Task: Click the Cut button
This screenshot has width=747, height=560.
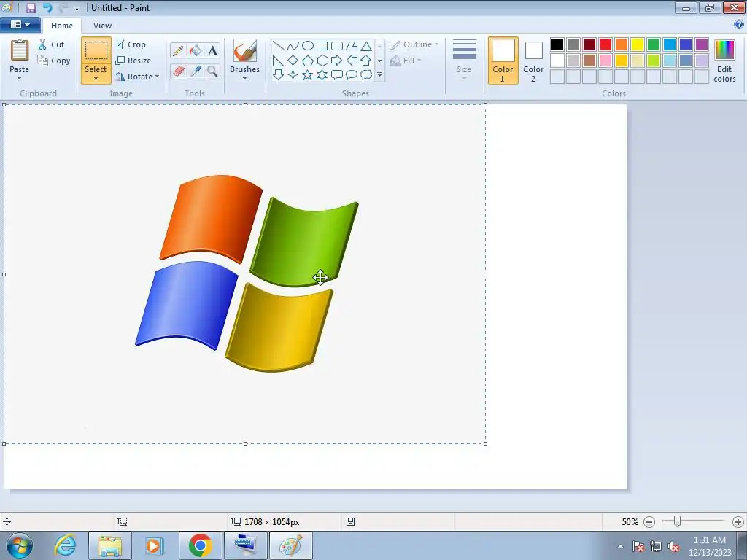Action: pyautogui.click(x=52, y=44)
